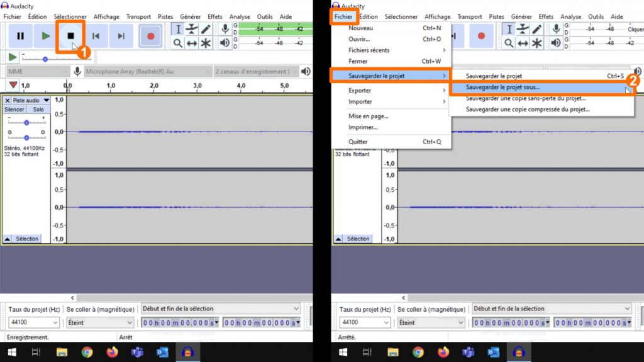Toggle the Silencer mute button on the track
This screenshot has width=644, height=362.
click(14, 110)
